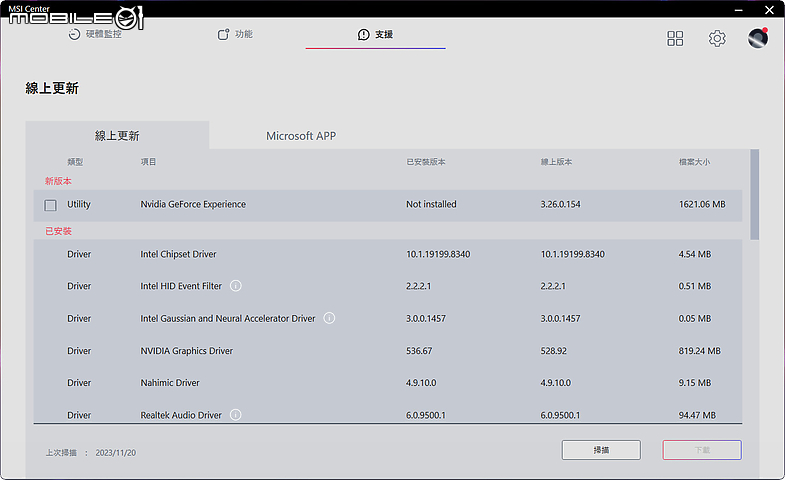
Task: Click installed version 10.1.19199.8340
Action: tap(438, 254)
